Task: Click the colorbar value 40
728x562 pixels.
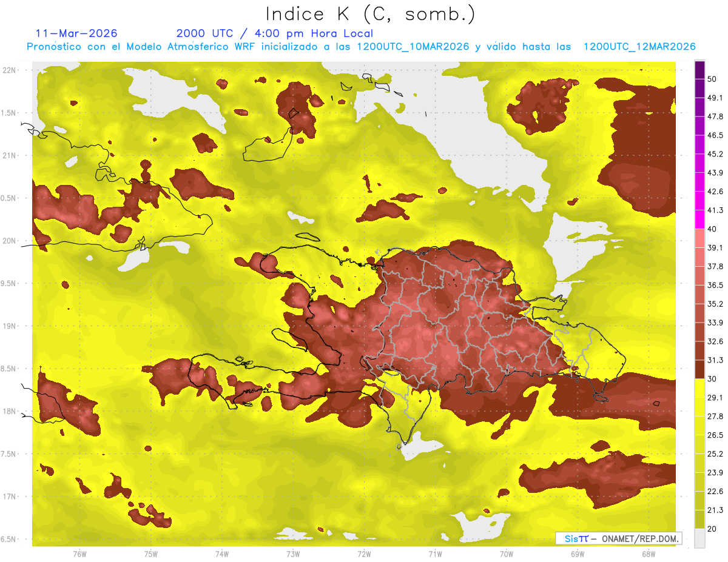Action: (x=712, y=229)
